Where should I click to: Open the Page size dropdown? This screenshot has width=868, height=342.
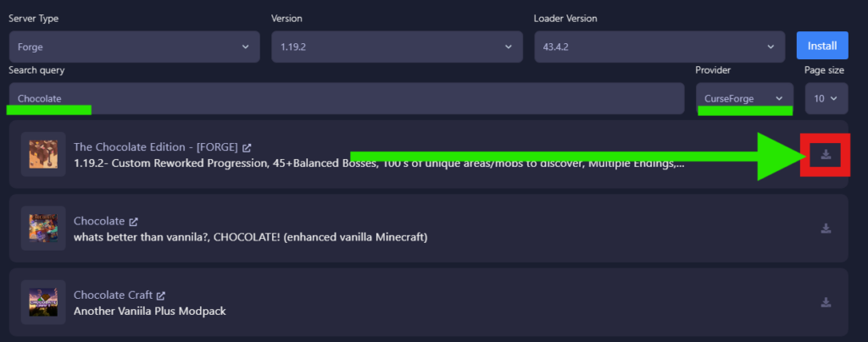(826, 98)
